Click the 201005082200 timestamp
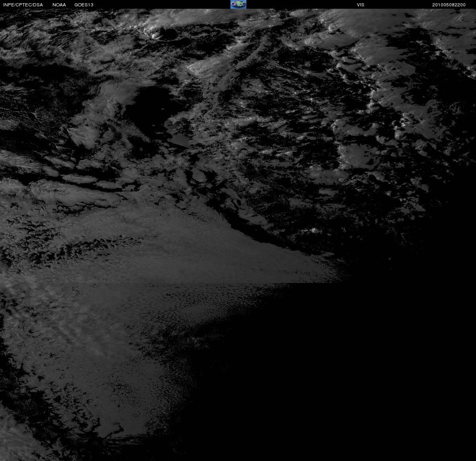Viewport: 476px width, 461px height. [449, 5]
